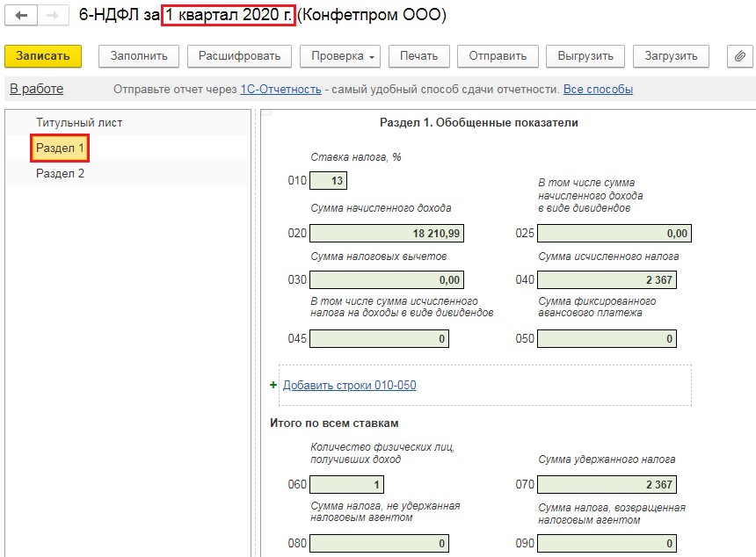Image resolution: width=756 pixels, height=557 pixels.
Task: Select Раздел 2 in the section list
Action: coord(60,173)
